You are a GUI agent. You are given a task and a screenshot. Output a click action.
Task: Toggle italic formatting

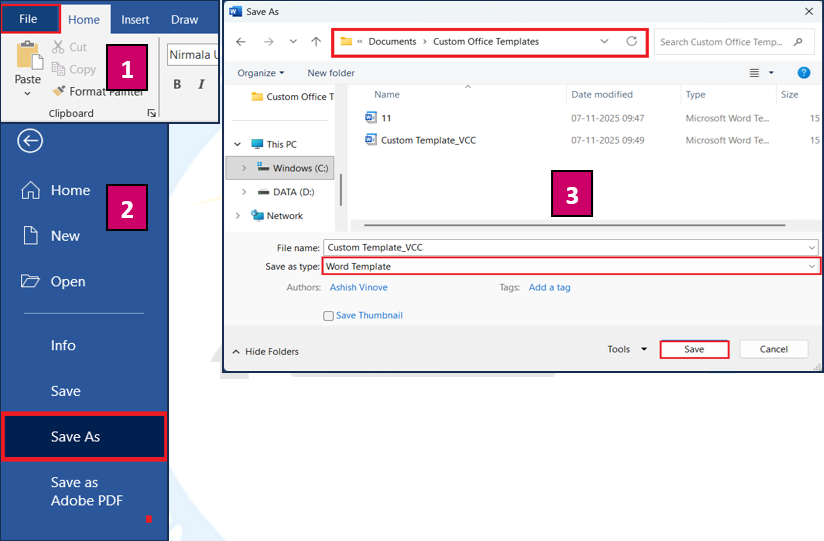(x=201, y=84)
